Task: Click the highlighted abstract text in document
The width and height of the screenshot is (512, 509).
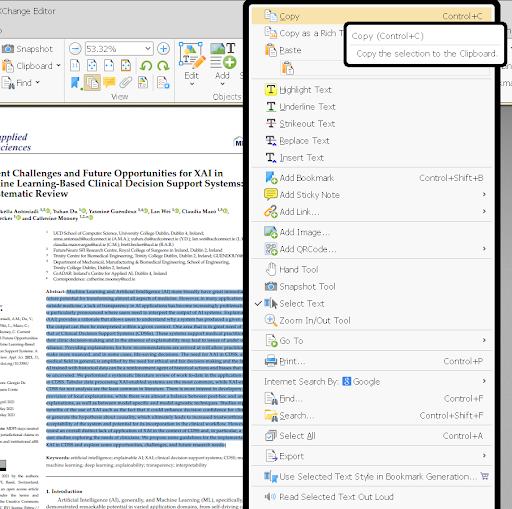Action: coord(145,368)
